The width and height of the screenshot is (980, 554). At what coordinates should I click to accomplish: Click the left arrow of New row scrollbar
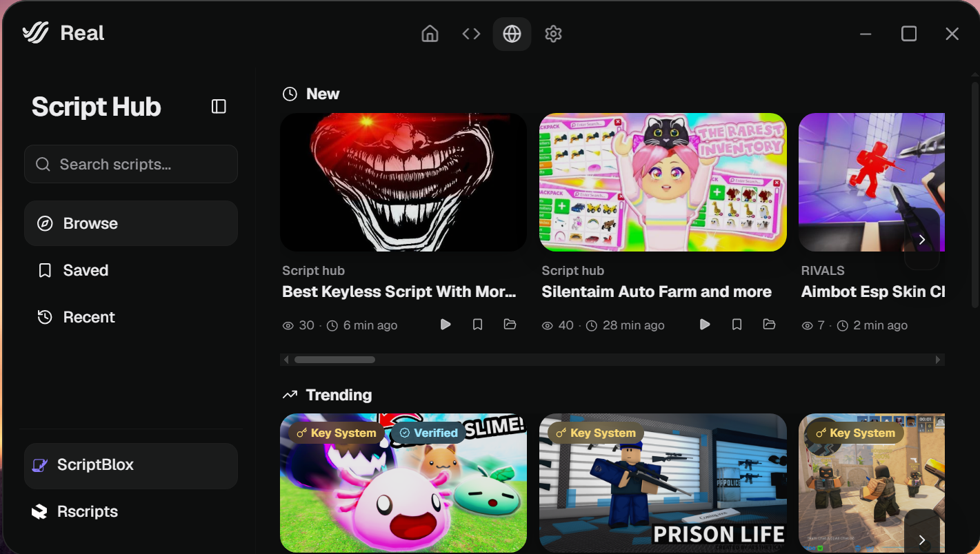click(286, 360)
